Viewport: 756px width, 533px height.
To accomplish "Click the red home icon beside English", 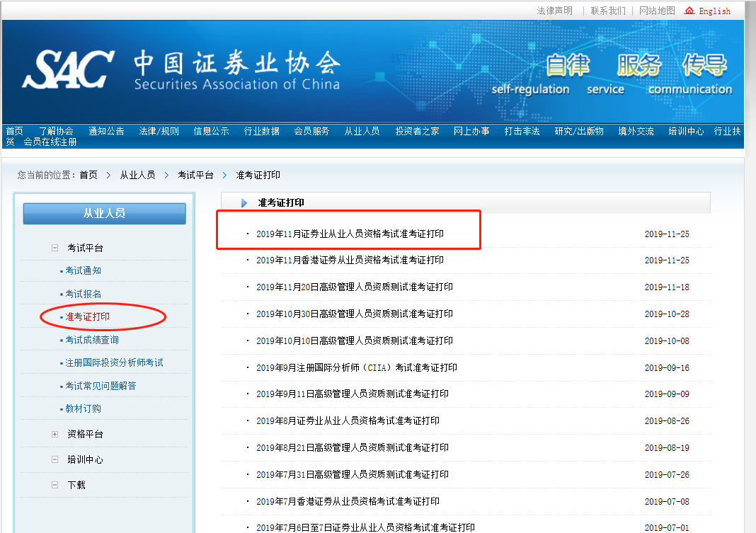I will coord(689,11).
